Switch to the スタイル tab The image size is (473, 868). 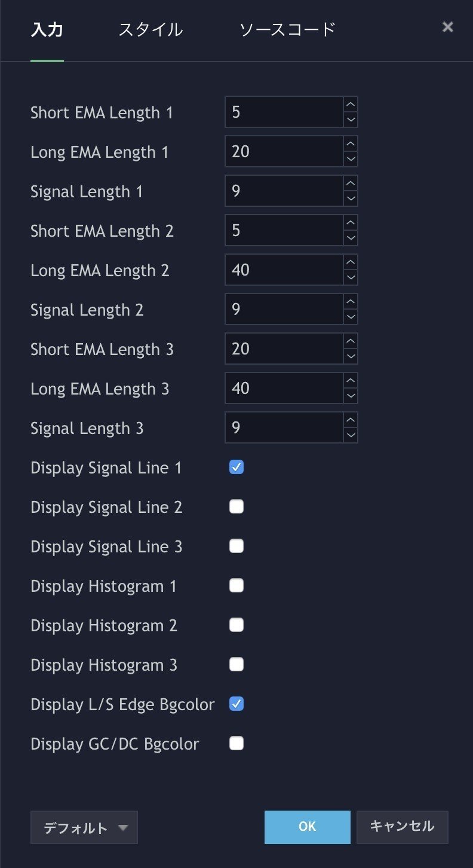tap(151, 28)
